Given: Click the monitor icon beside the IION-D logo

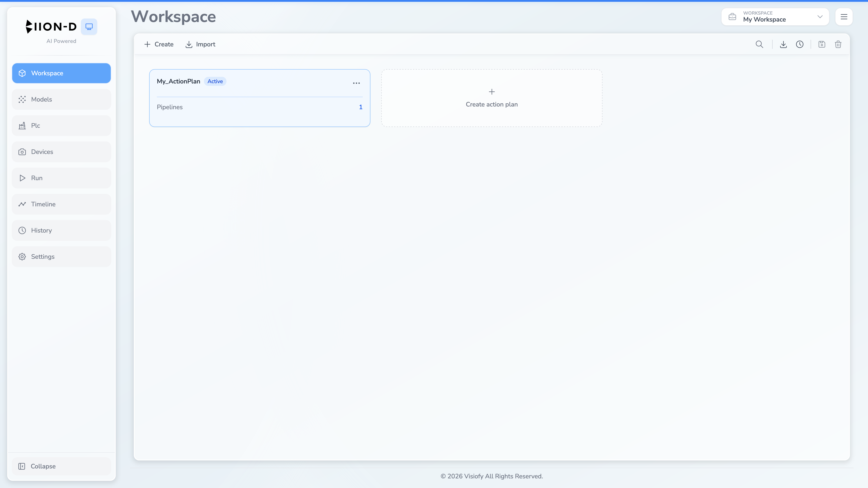Looking at the screenshot, I should coord(89,27).
